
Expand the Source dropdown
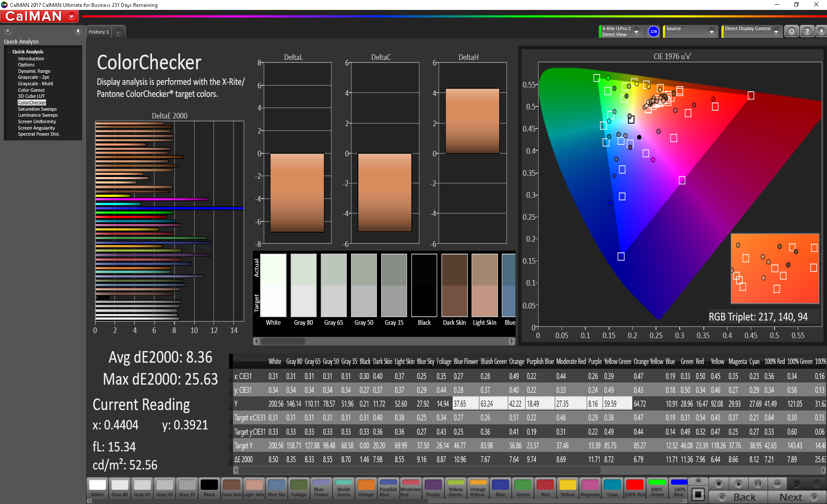coord(712,31)
